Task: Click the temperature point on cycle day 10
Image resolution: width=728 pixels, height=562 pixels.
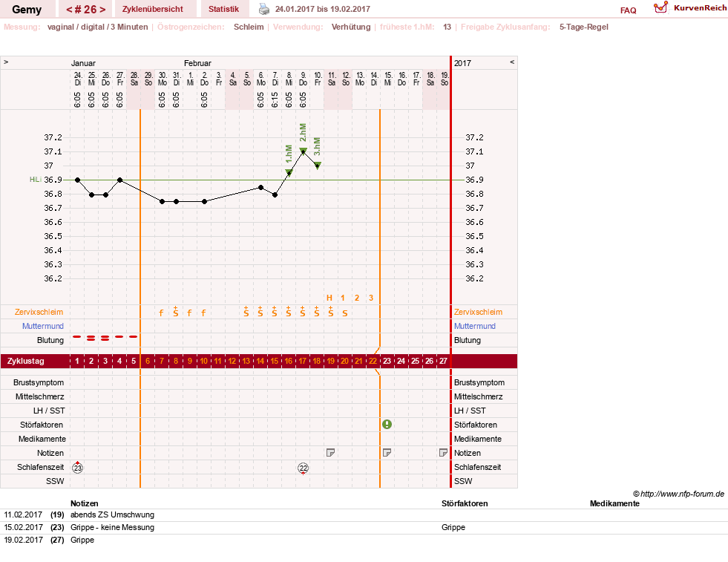Action: [x=204, y=202]
